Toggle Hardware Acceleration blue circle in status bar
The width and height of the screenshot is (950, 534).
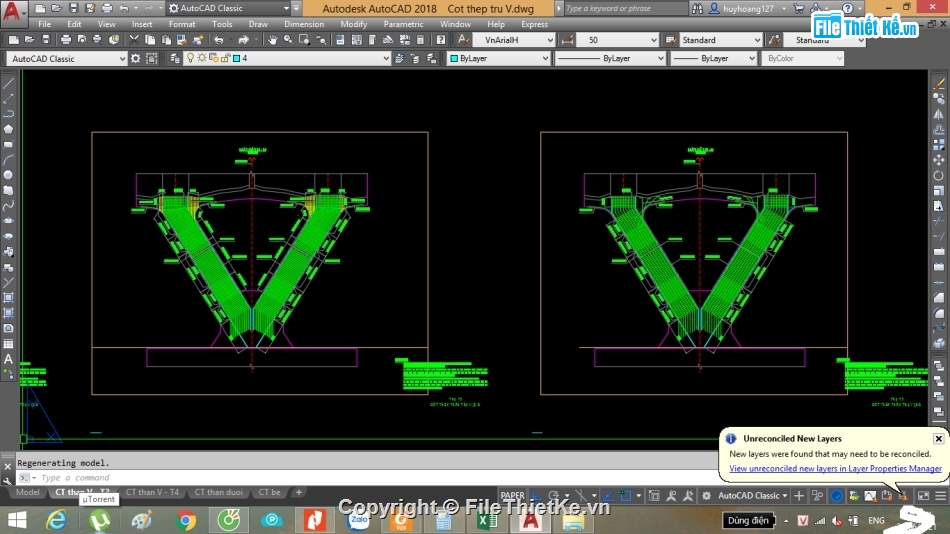click(836, 495)
